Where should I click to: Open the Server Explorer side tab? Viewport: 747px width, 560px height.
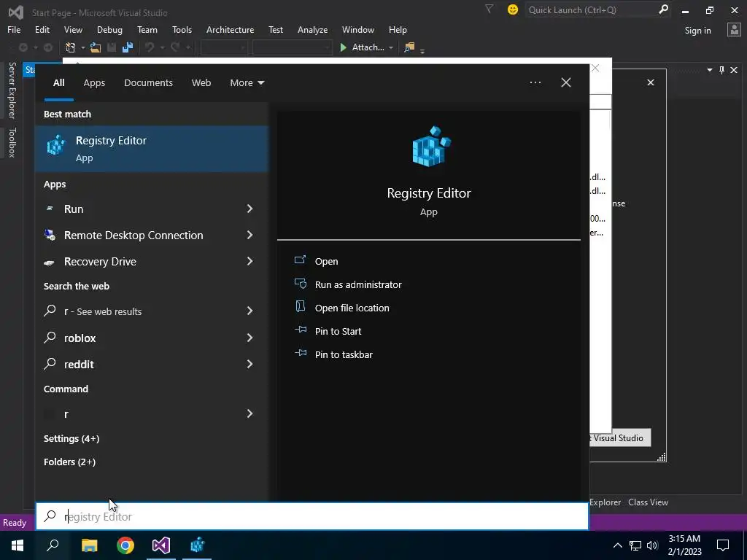12,90
